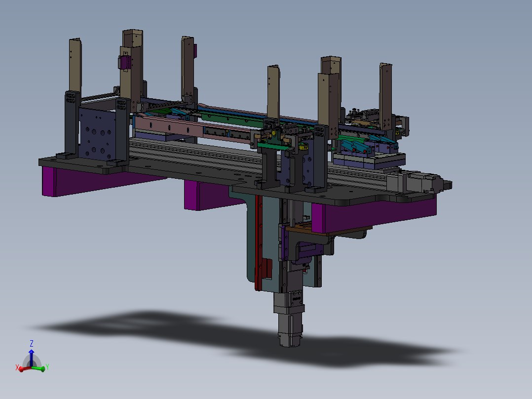The image size is (532, 399).
Task: Select the yellow part on the center carriage
Action: pos(303,147)
